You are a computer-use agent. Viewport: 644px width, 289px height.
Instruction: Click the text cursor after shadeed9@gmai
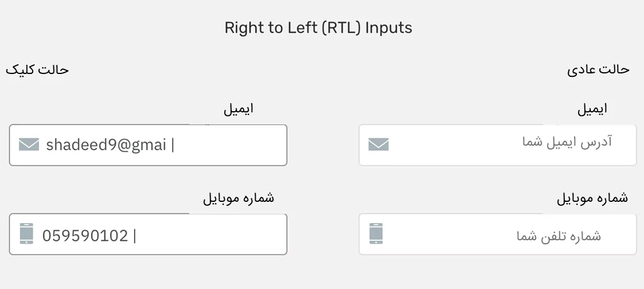(173, 144)
